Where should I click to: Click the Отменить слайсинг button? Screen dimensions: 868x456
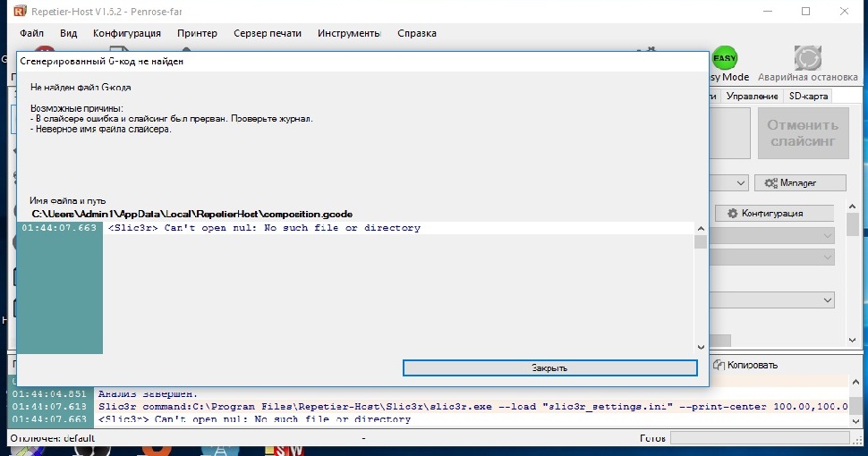[803, 133]
